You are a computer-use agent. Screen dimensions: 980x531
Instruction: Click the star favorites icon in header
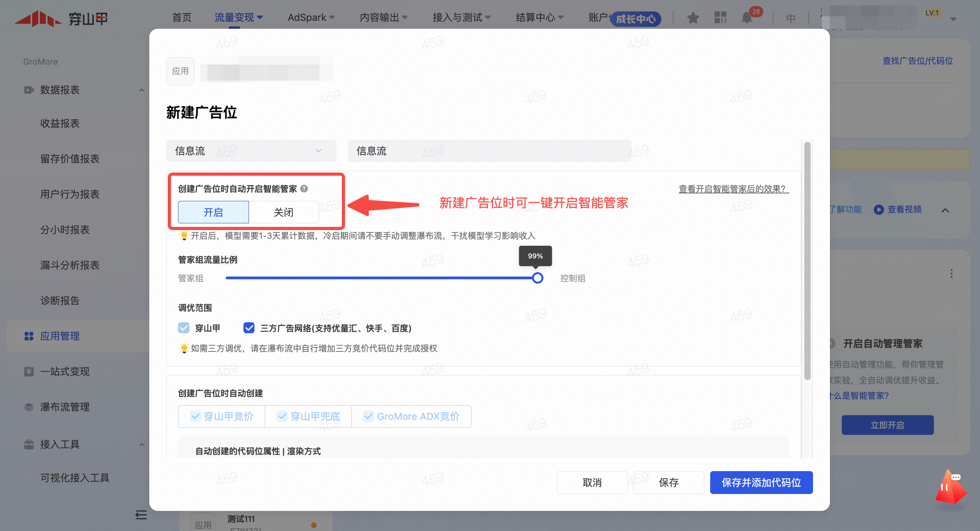point(693,18)
